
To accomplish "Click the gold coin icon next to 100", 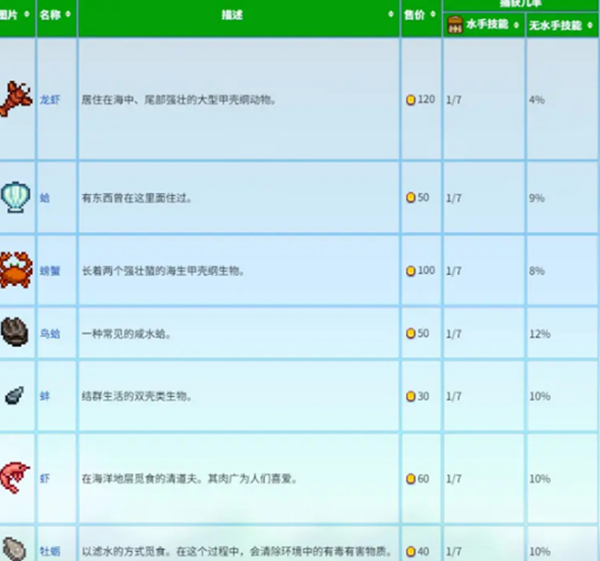I will [x=411, y=271].
